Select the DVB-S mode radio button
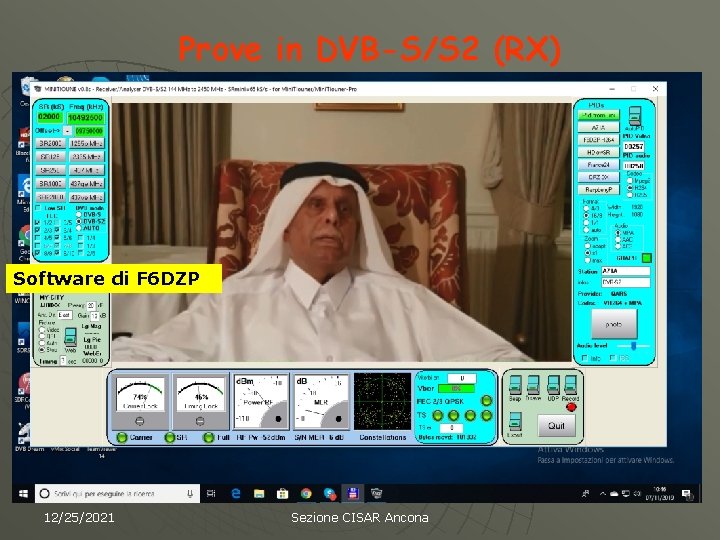This screenshot has height=540, width=720. tap(79, 214)
